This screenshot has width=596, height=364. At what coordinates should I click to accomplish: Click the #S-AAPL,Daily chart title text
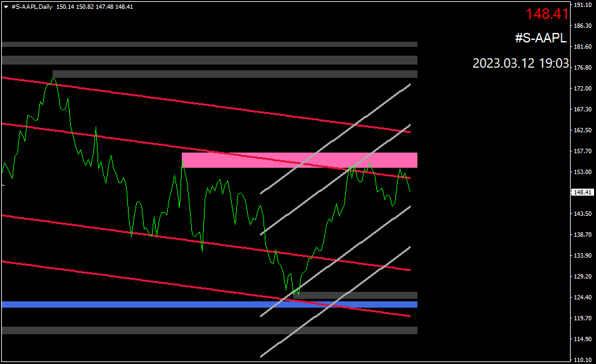pos(32,7)
